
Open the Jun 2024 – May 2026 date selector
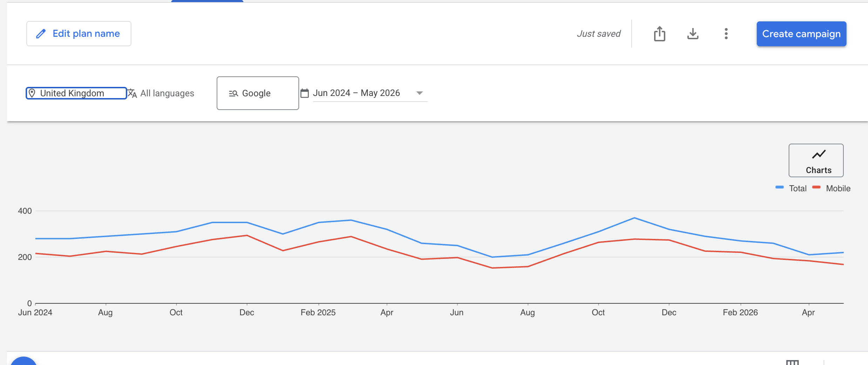tap(370, 93)
